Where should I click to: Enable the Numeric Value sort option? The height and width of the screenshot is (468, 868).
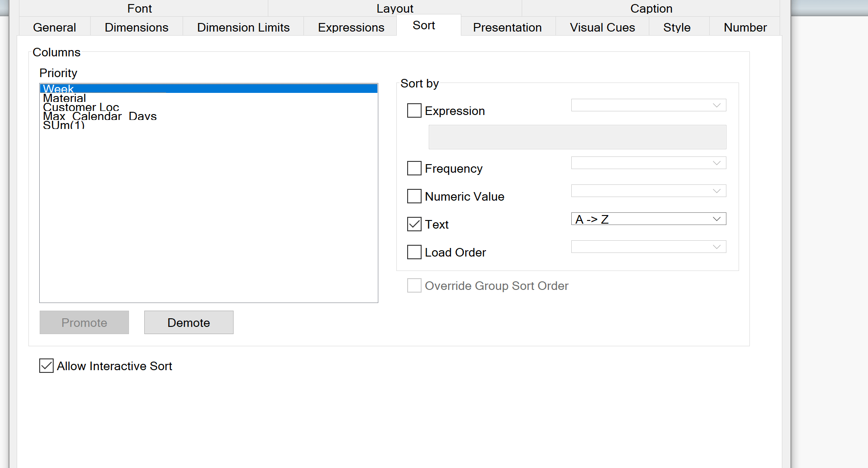click(413, 196)
